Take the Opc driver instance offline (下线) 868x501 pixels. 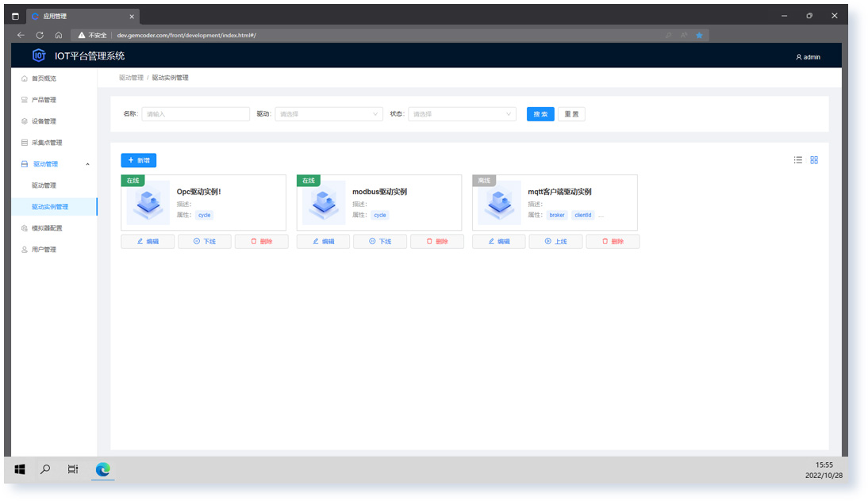205,242
